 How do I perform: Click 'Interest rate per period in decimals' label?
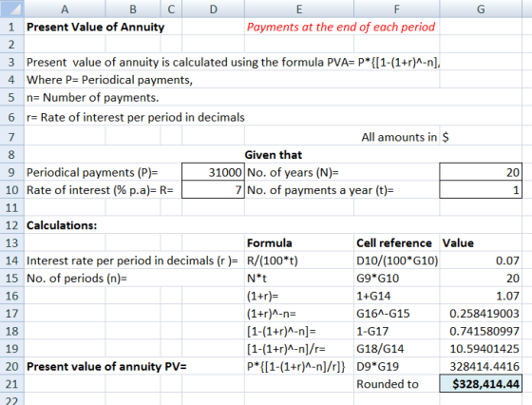point(132,260)
